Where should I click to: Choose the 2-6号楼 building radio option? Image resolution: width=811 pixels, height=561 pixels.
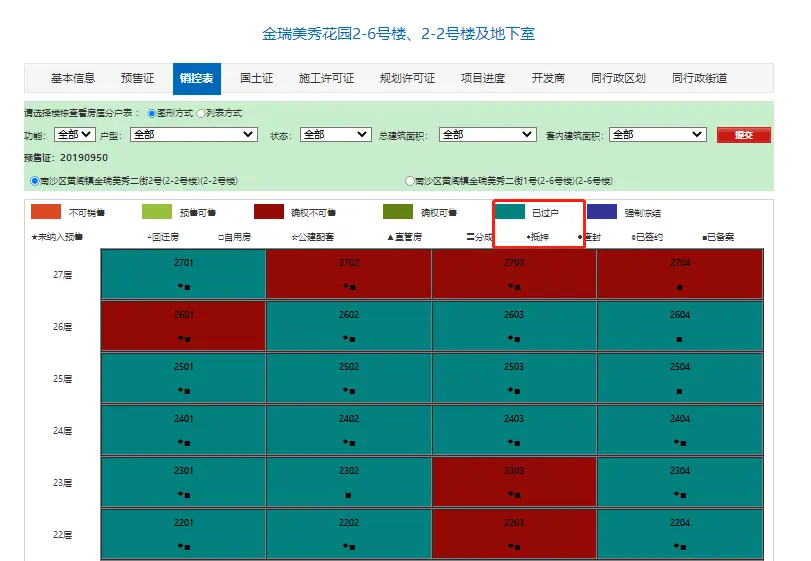coord(410,181)
